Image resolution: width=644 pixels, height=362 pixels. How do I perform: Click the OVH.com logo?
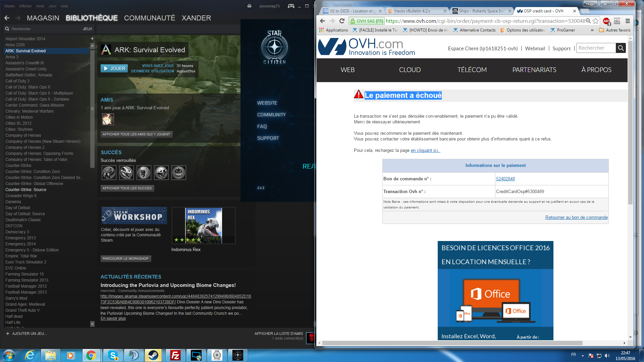[367, 47]
